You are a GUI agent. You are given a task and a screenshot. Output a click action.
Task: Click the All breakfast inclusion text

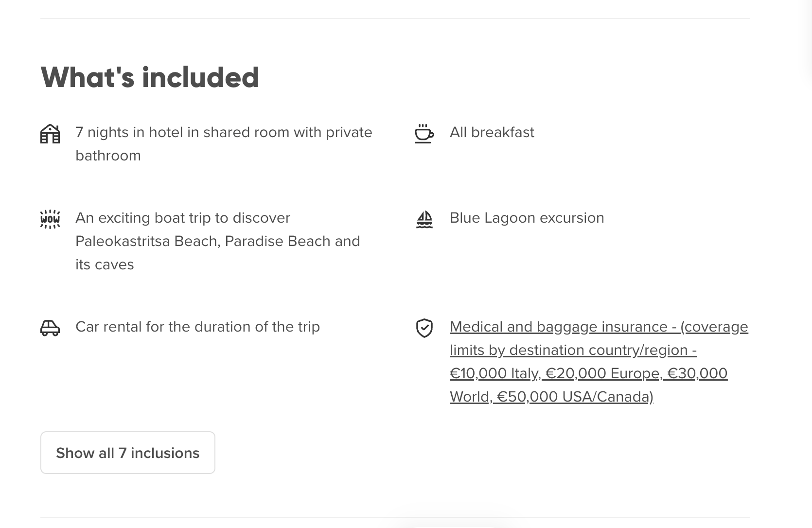point(492,132)
